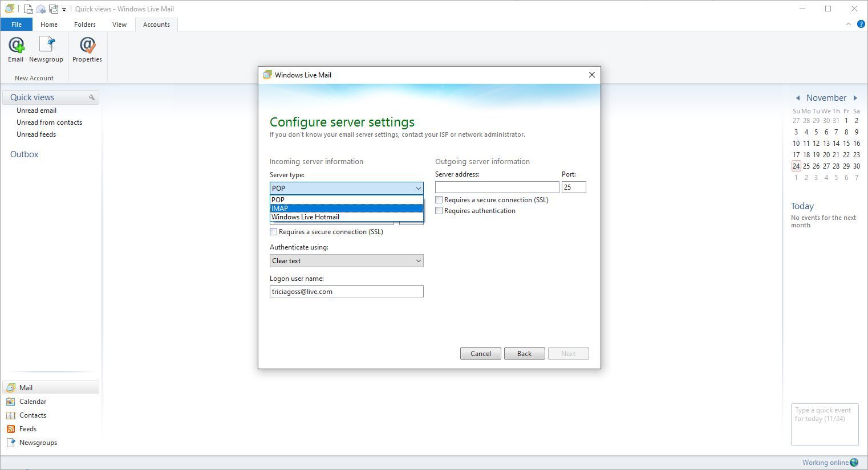Screen dimensions: 868x470
Task: Click the quick event text box
Action: pos(825,424)
